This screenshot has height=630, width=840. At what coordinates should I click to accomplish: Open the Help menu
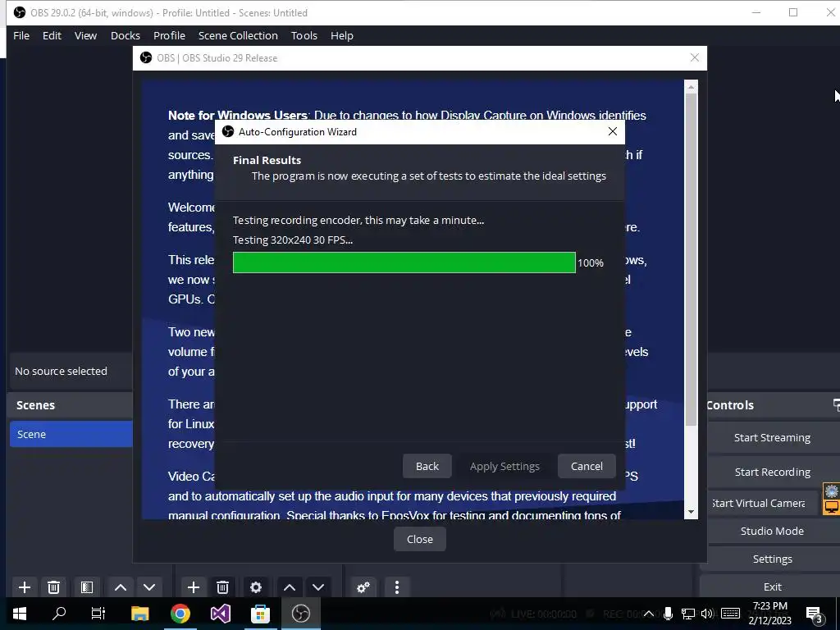342,35
